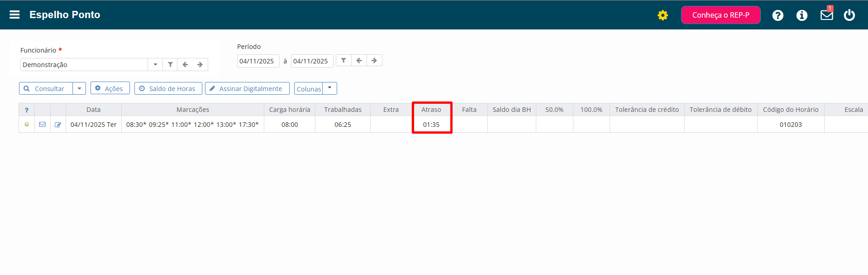The image size is (868, 275).
Task: Click the 100.0% column header
Action: (591, 110)
